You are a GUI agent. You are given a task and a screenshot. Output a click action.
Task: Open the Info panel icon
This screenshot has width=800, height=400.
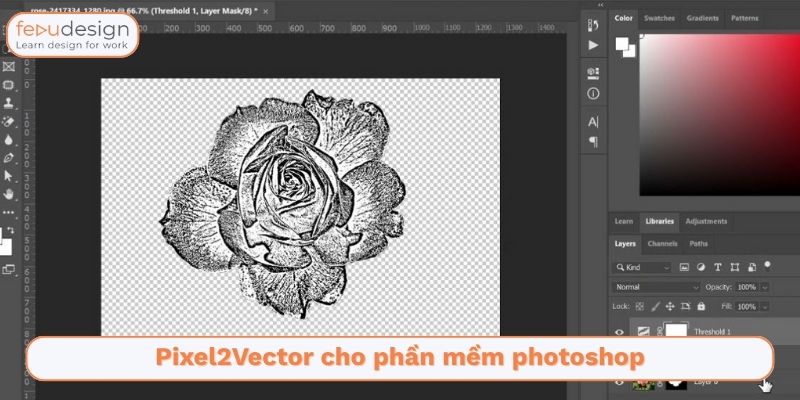click(593, 93)
